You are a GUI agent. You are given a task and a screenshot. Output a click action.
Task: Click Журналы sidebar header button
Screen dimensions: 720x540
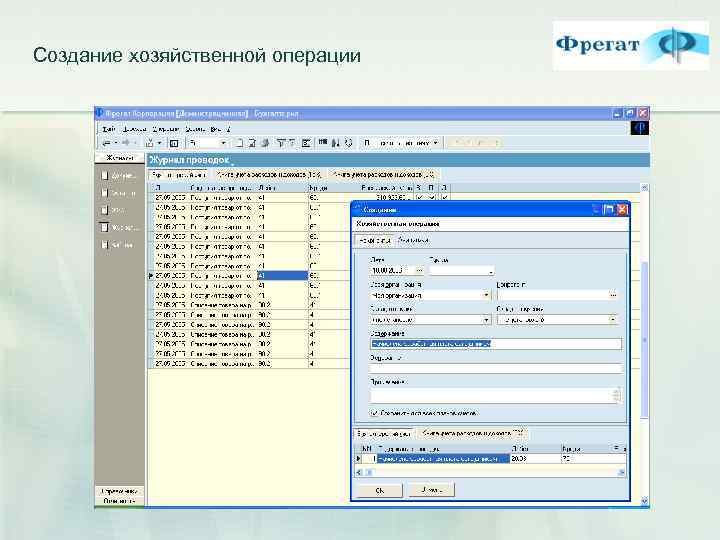coord(120,158)
